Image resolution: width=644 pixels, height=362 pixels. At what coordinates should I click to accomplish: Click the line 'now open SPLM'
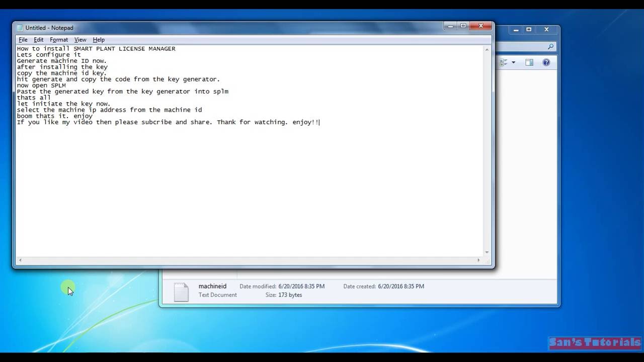pos(41,85)
